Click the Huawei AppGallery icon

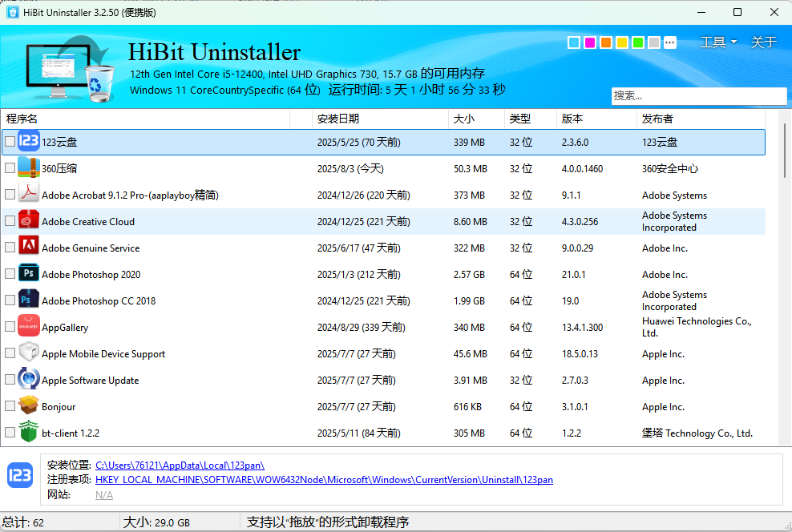(28, 327)
